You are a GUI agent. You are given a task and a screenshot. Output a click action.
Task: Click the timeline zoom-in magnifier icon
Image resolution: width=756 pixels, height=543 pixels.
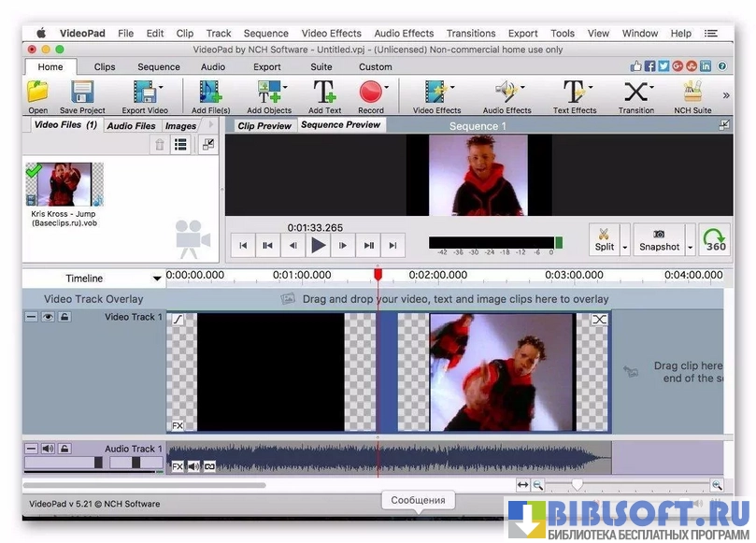717,485
